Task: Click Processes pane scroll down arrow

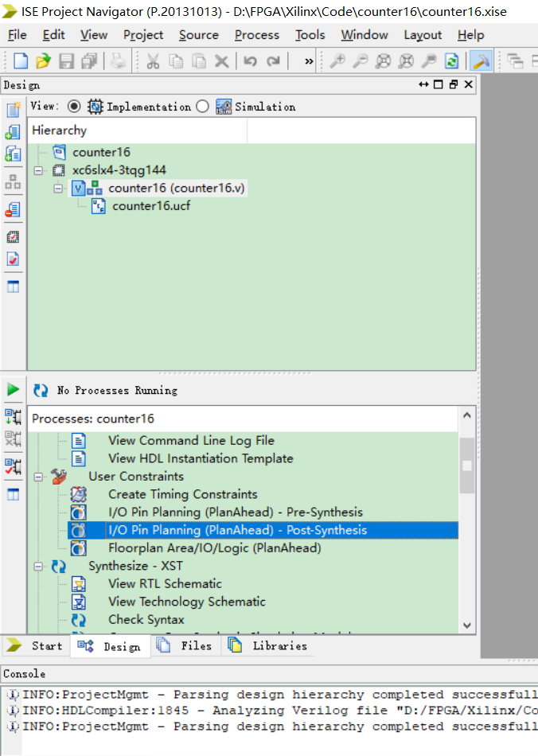Action: click(466, 625)
